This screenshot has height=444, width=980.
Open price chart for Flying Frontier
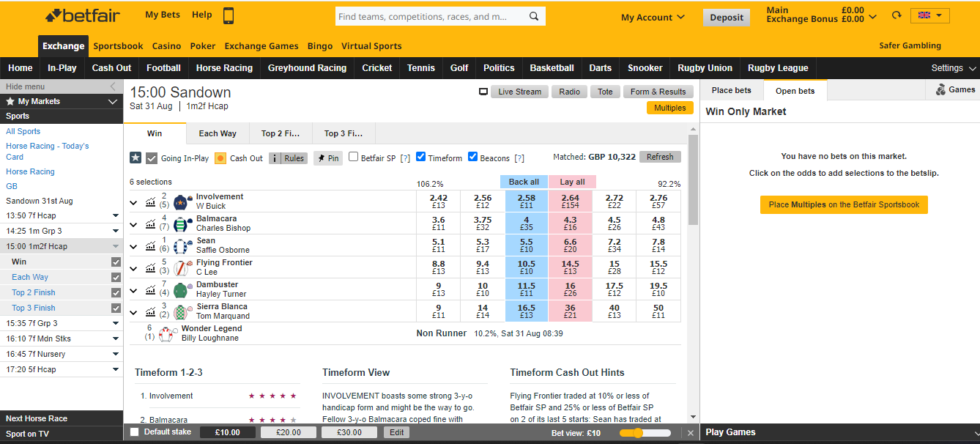click(x=151, y=267)
